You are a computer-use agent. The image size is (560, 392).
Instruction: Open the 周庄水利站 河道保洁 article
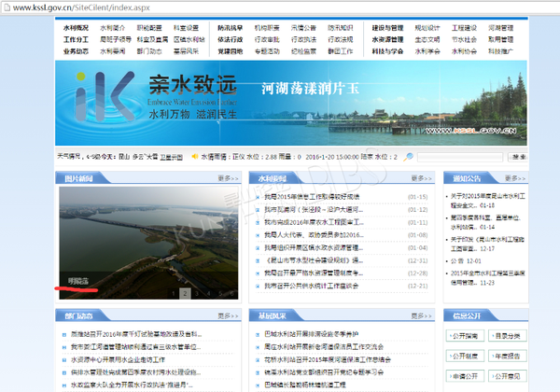coord(324,347)
